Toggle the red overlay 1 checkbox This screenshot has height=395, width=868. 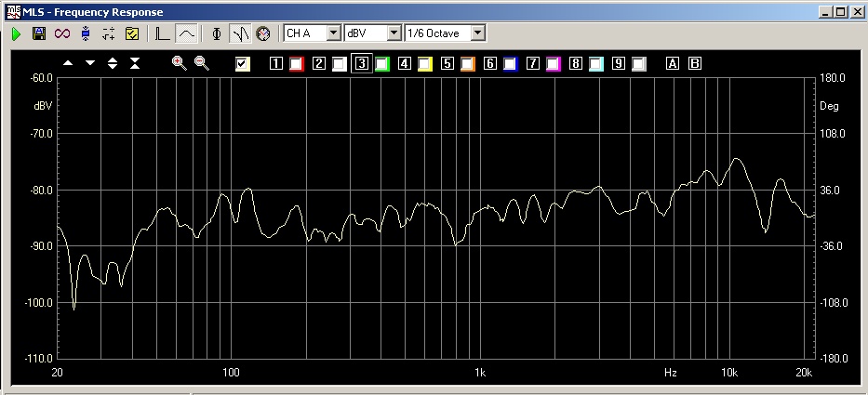point(297,64)
